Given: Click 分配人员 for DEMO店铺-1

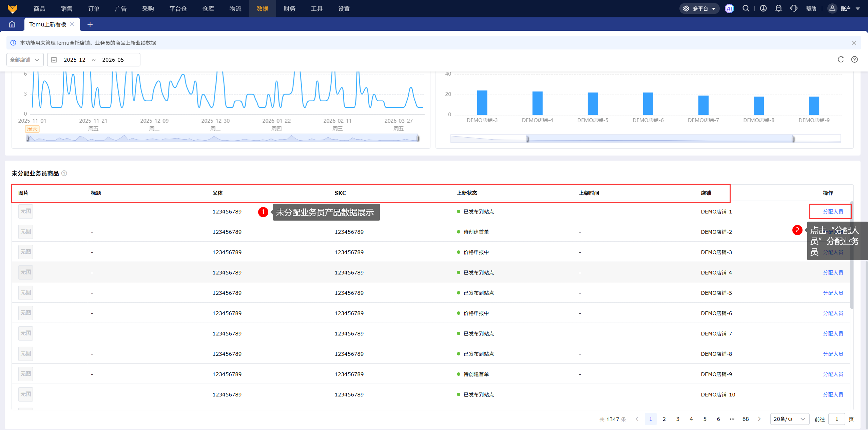Looking at the screenshot, I should [x=833, y=211].
